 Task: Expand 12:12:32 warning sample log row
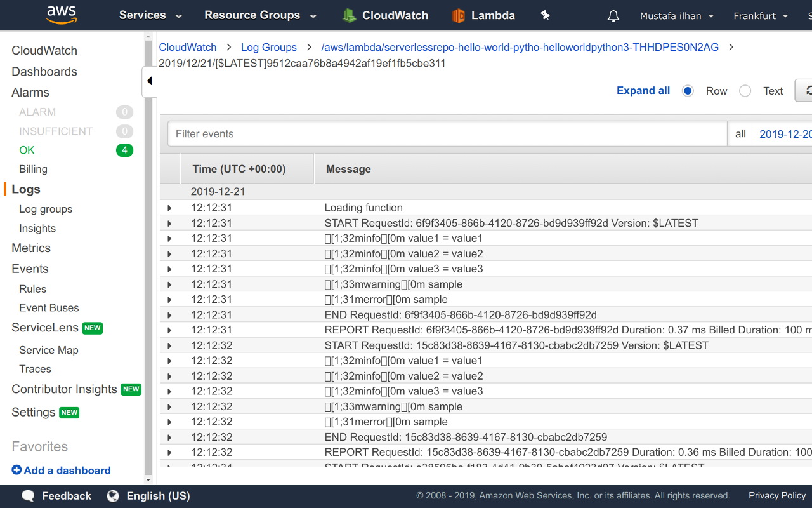[169, 406]
